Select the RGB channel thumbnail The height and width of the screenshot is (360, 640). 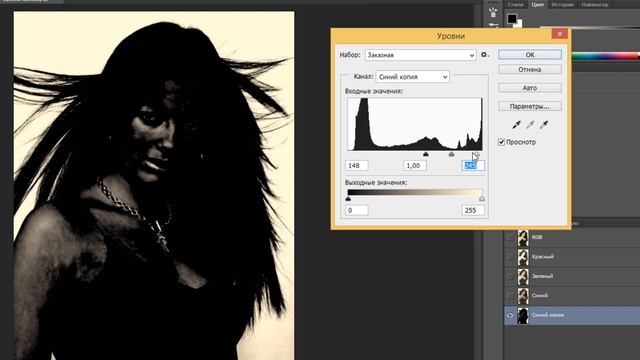pyautogui.click(x=523, y=238)
